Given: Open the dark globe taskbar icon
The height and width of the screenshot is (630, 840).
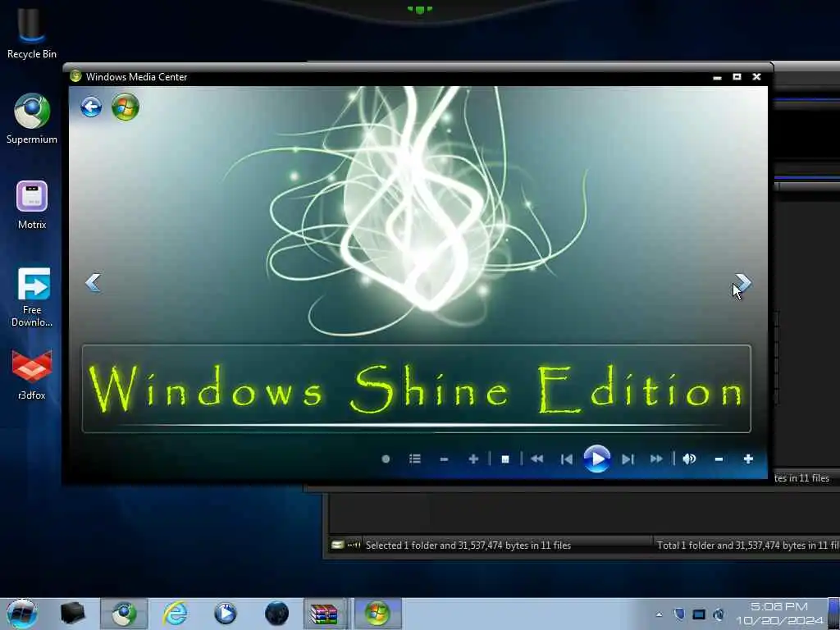Looking at the screenshot, I should coord(276,614).
